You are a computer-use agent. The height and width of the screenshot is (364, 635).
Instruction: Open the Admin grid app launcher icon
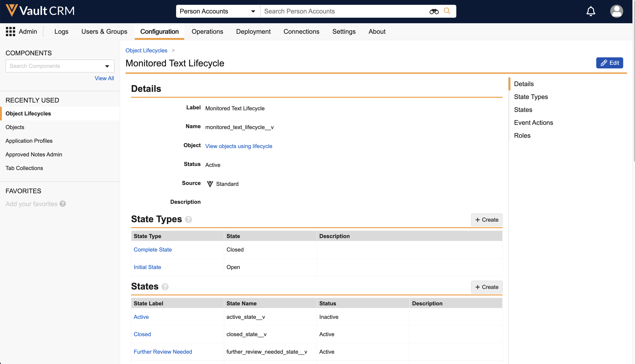click(x=11, y=32)
